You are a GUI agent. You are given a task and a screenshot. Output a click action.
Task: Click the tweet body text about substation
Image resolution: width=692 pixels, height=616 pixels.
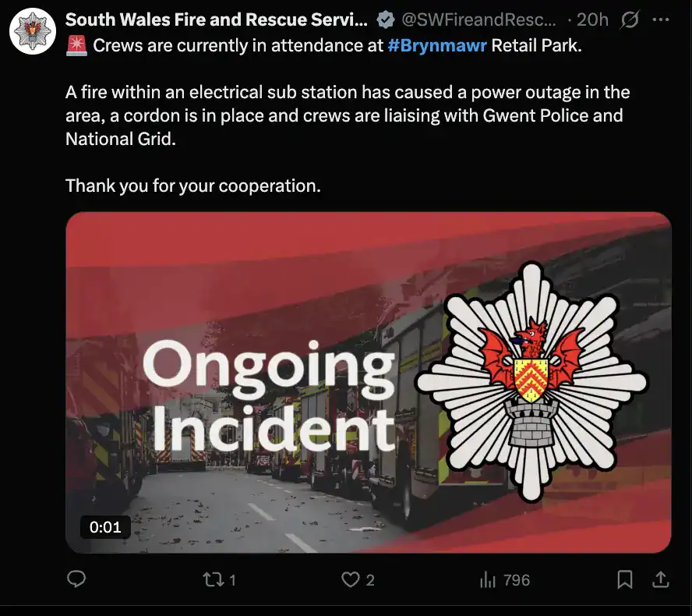pos(348,115)
